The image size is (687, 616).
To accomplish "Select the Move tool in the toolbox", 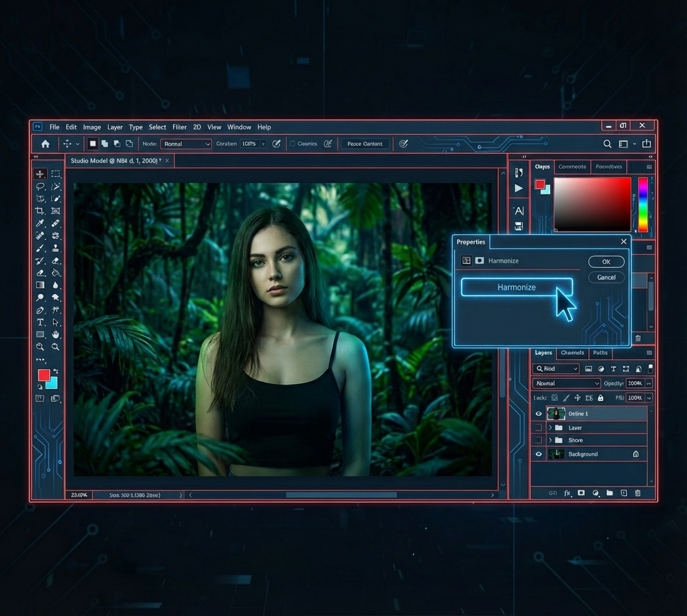I will (x=40, y=174).
